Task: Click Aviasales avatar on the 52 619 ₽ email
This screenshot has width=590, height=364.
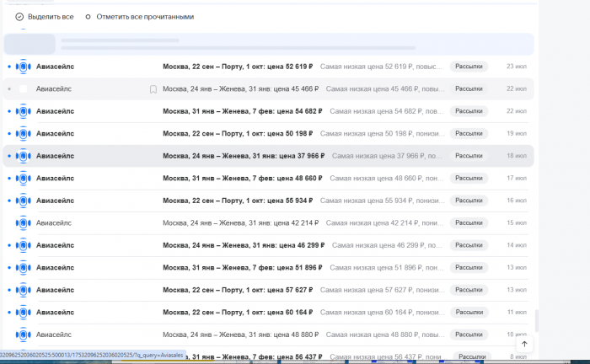Action: tap(23, 66)
